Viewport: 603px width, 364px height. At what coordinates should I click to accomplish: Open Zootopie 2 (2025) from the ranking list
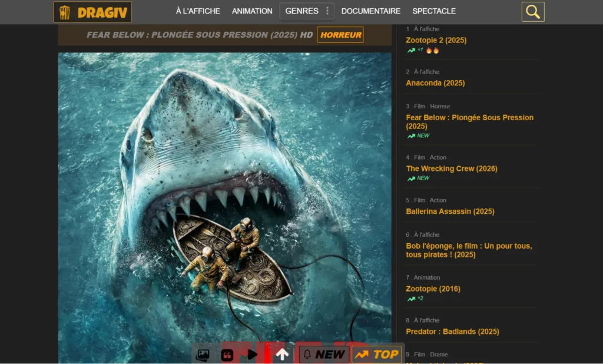[436, 40]
